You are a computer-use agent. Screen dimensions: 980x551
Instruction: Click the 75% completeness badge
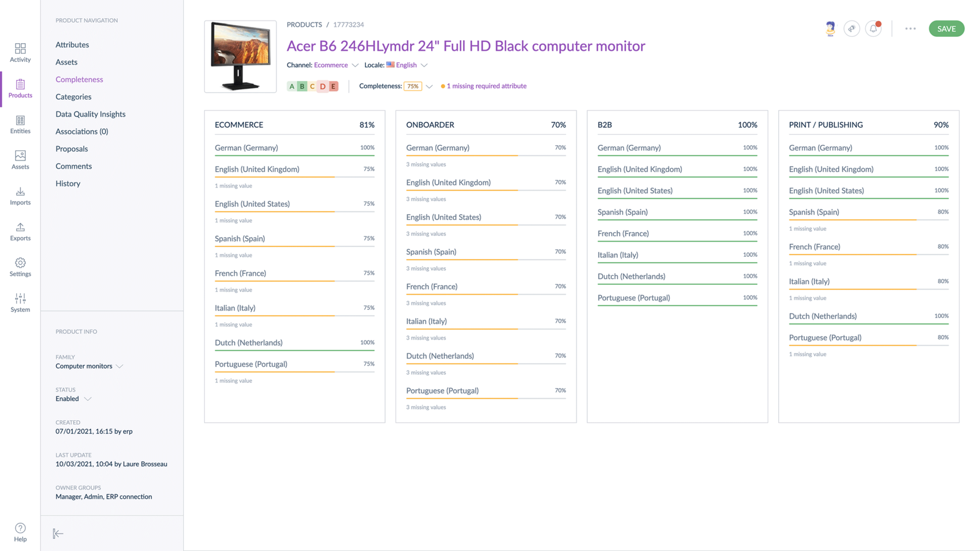pos(412,86)
